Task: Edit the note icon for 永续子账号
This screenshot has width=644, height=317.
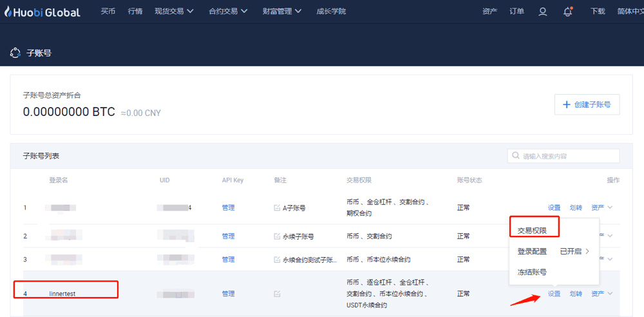Action: pyautogui.click(x=277, y=236)
